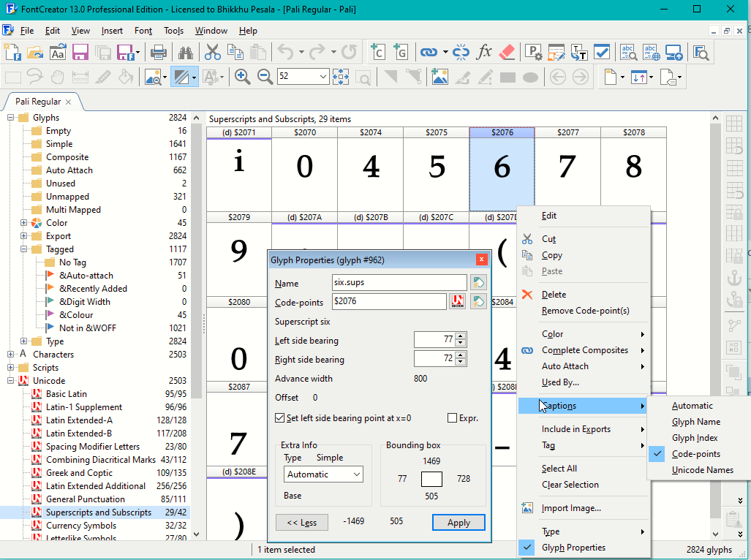Viewport: 751px width, 560px height.
Task: Click the broken link decompose icon
Action: tap(461, 52)
